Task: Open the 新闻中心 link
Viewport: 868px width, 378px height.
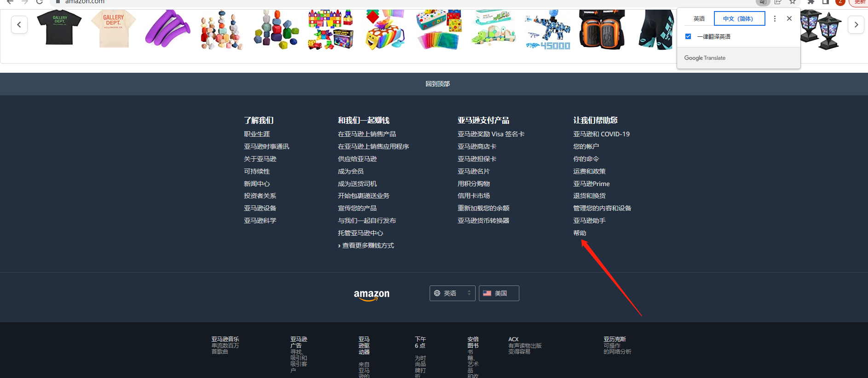Action: (257, 184)
